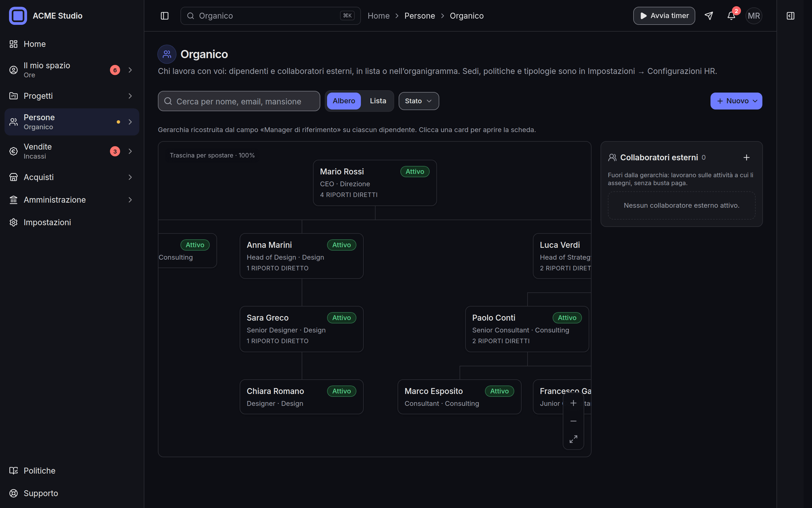
Task: Fit org chart to full view
Action: tap(573, 439)
